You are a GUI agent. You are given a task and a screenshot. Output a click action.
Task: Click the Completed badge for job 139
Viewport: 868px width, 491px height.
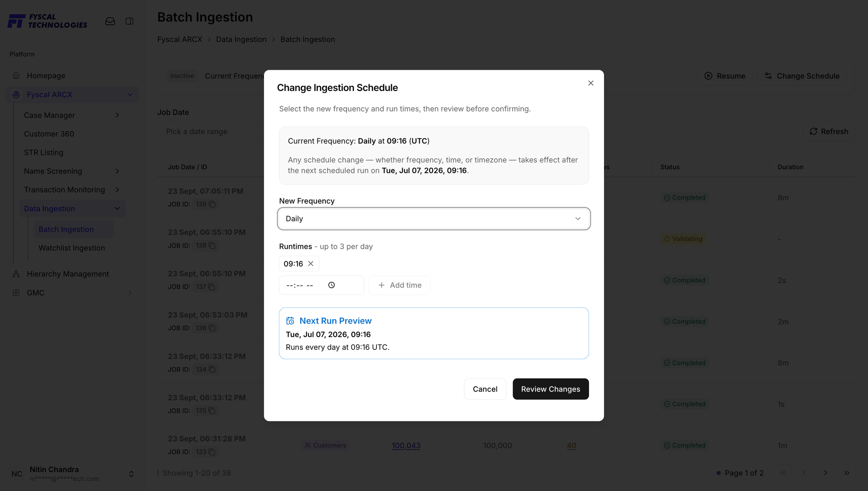(x=684, y=198)
